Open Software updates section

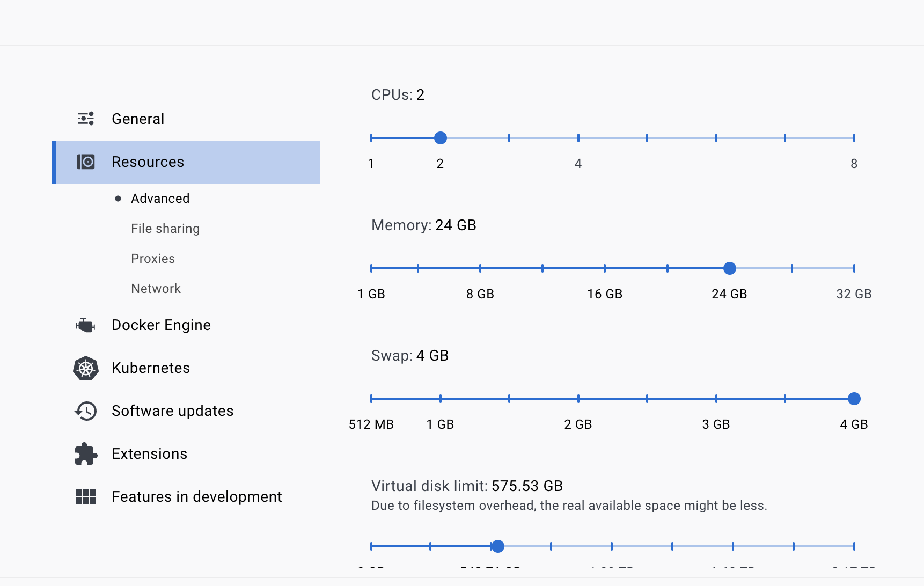186,411
